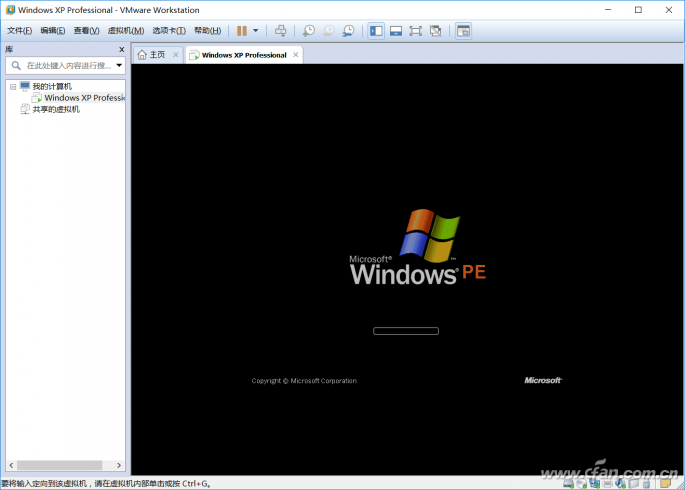Click the VMware Workstation title bar icon
This screenshot has height=490, width=685.
click(10, 10)
